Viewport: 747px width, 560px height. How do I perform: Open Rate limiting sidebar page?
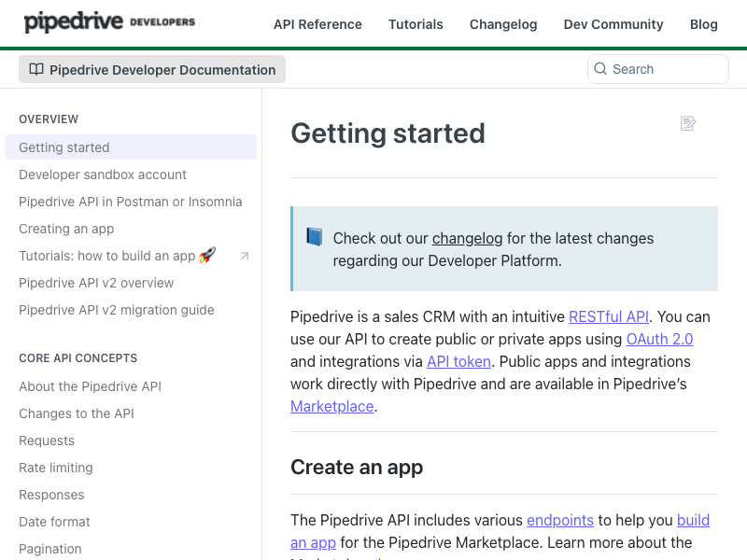[56, 469]
